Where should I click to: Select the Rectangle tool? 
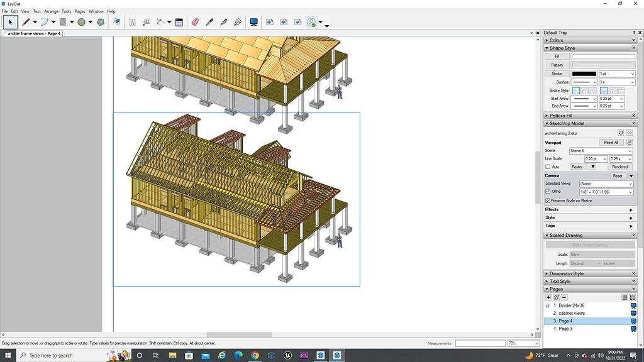pos(62,22)
